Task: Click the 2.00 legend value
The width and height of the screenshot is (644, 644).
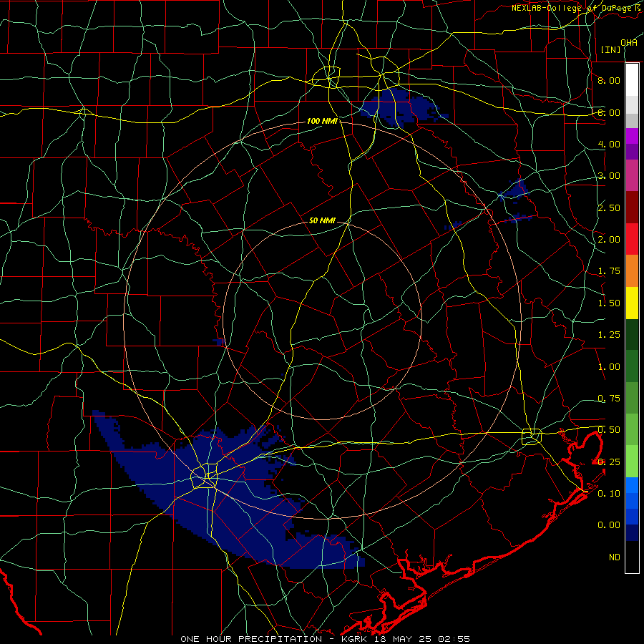Action: (x=609, y=240)
